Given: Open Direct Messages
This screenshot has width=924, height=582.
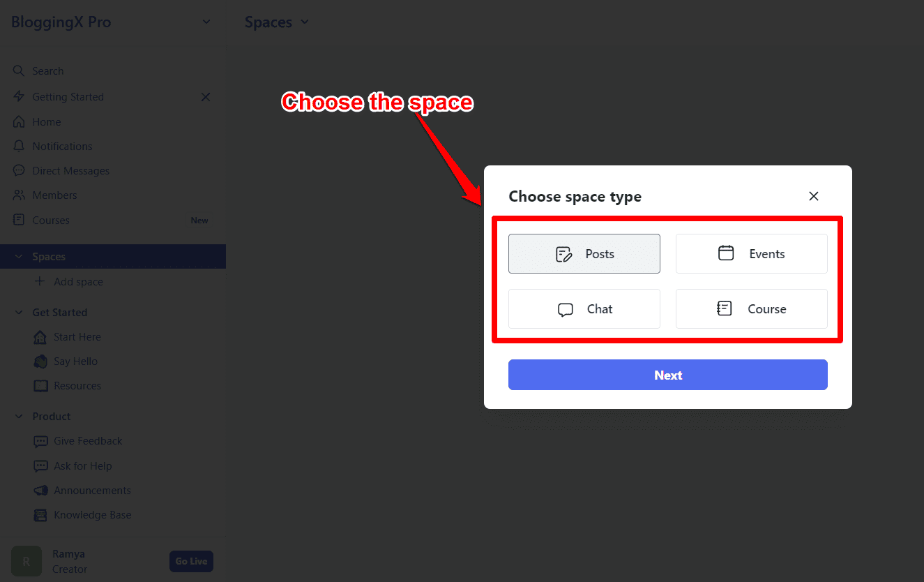Looking at the screenshot, I should tap(70, 170).
